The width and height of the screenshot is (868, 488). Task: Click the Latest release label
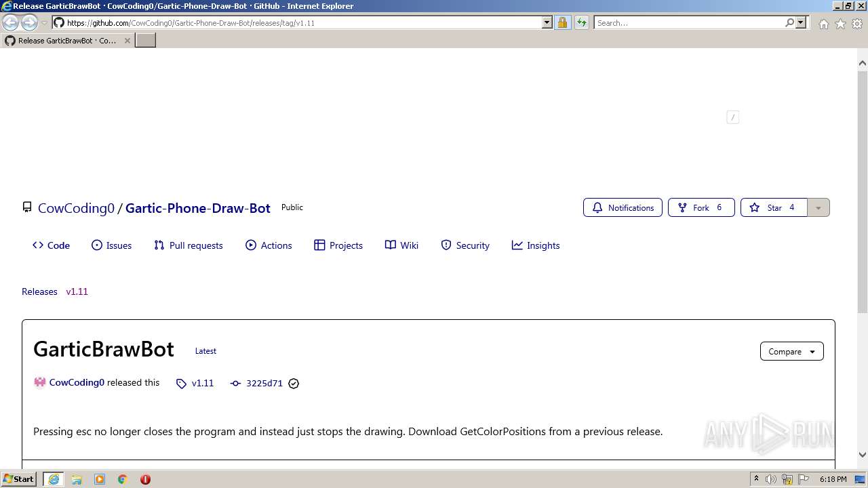(205, 351)
